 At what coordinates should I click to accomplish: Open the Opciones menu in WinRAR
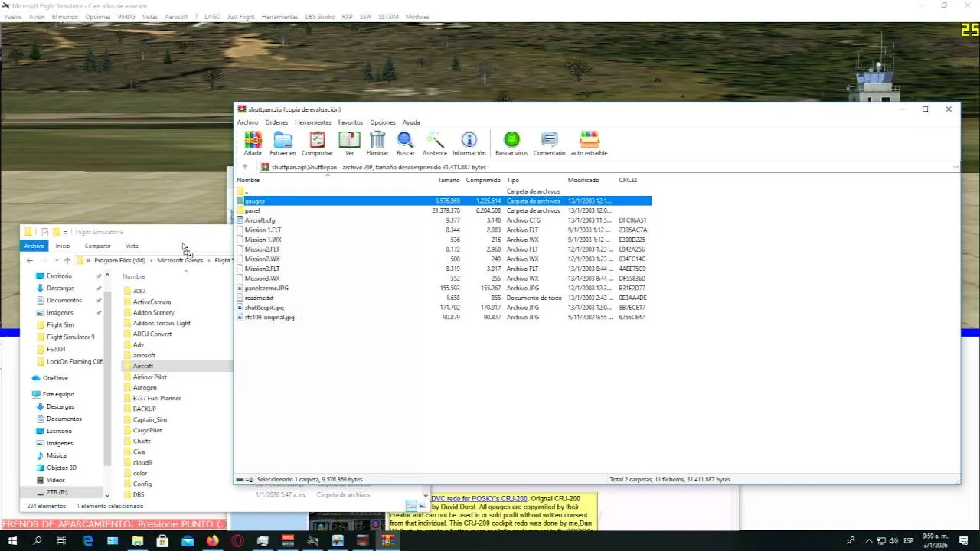click(382, 122)
